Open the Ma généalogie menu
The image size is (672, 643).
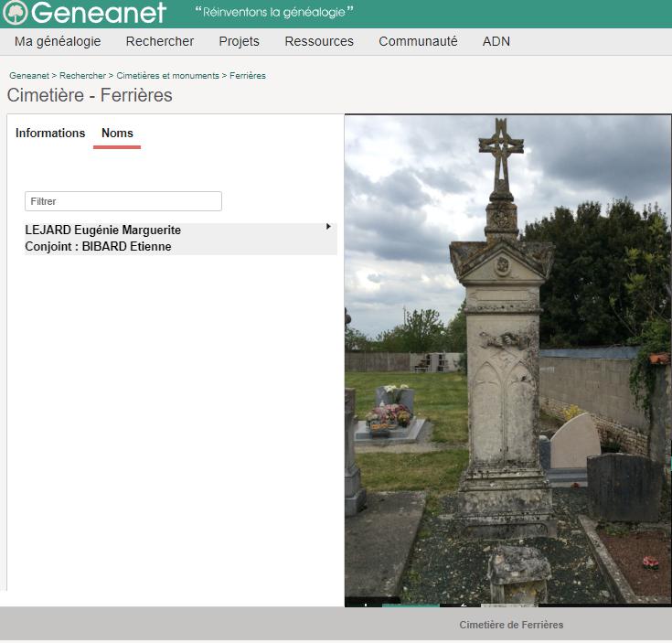tap(58, 41)
